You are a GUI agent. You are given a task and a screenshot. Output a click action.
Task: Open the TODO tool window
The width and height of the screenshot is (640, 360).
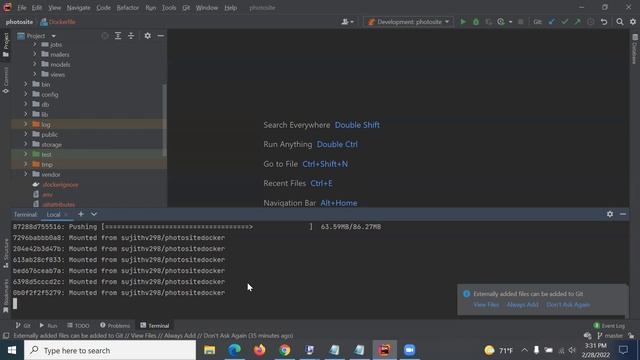(x=78, y=325)
